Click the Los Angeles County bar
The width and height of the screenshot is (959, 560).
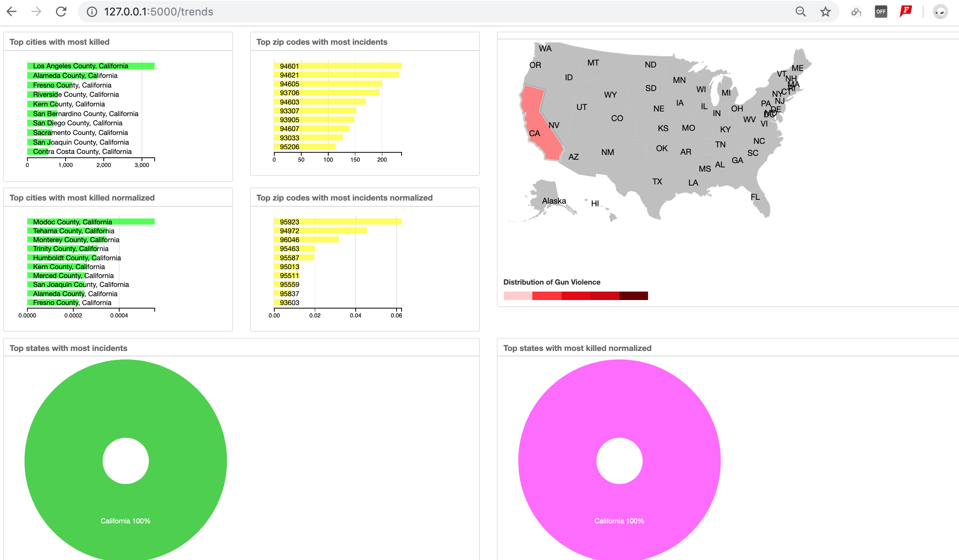coord(91,66)
